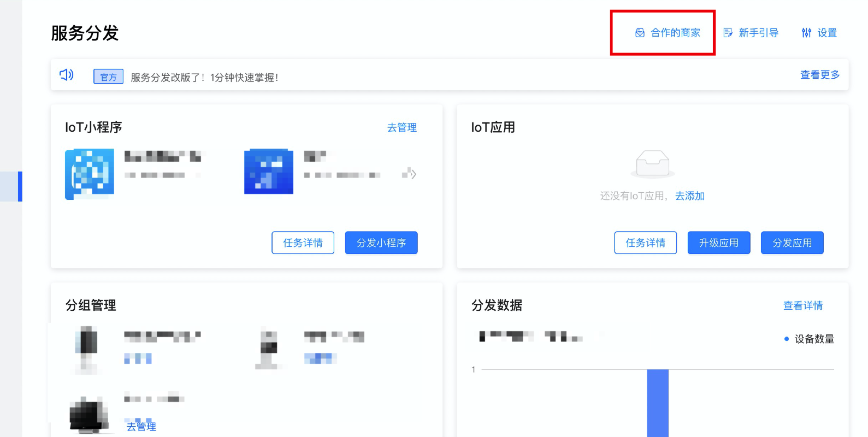This screenshot has height=437, width=868.
Task: Select the first device group thumbnail
Action: tap(87, 350)
